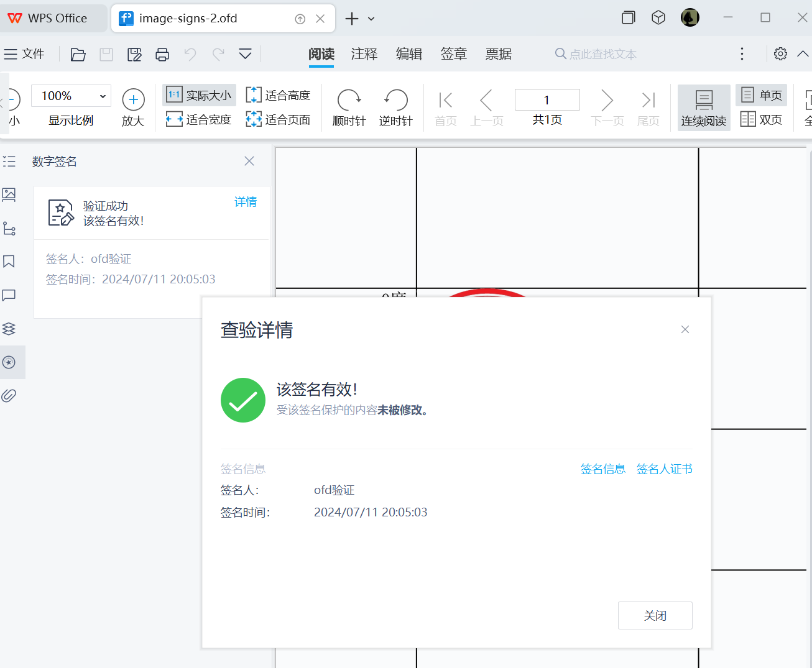This screenshot has width=812, height=668.
Task: Click the open folder icon
Action: (x=78, y=55)
